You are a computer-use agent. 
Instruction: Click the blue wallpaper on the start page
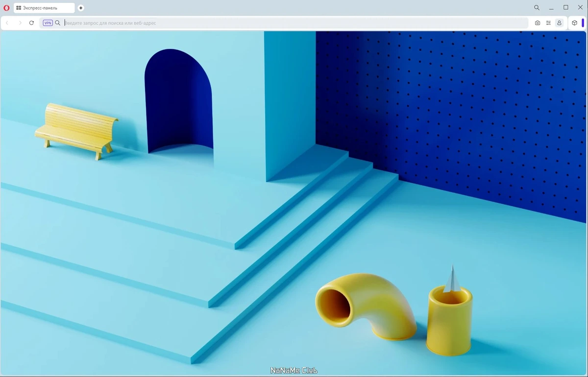pos(294,203)
